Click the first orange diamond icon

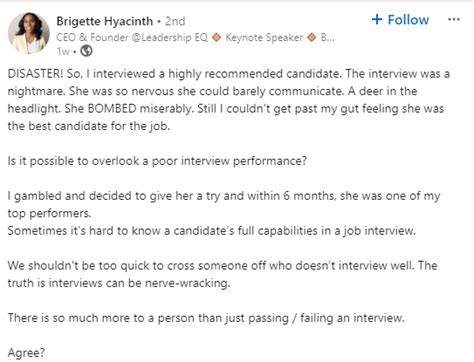pos(217,37)
